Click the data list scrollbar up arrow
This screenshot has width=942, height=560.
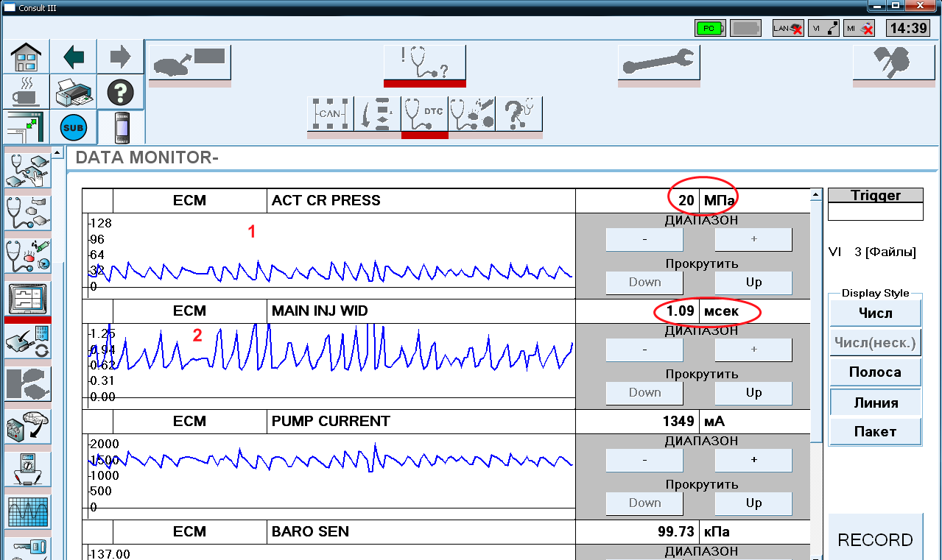[x=815, y=195]
